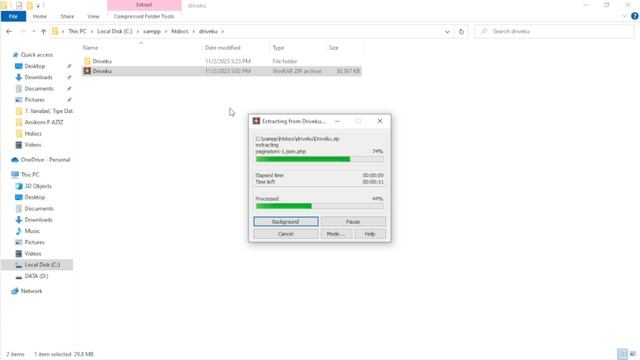Click Local Disk (C:) in address path
640x360 pixels.
click(x=115, y=31)
